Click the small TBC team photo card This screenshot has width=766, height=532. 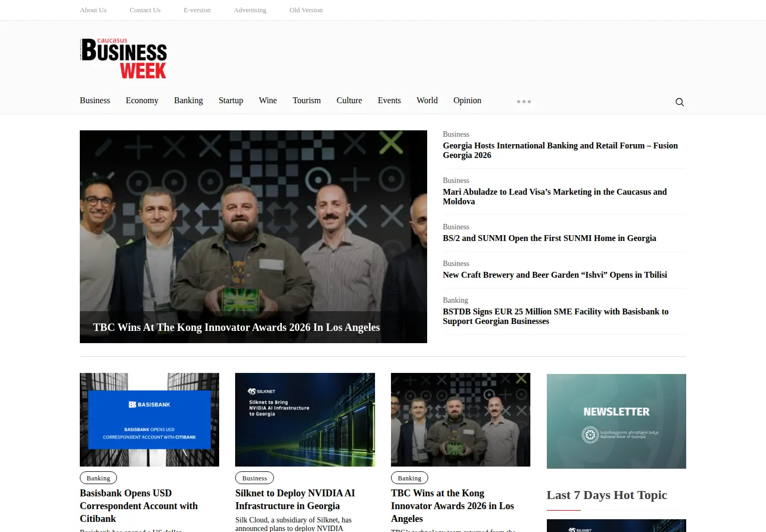coord(461,420)
